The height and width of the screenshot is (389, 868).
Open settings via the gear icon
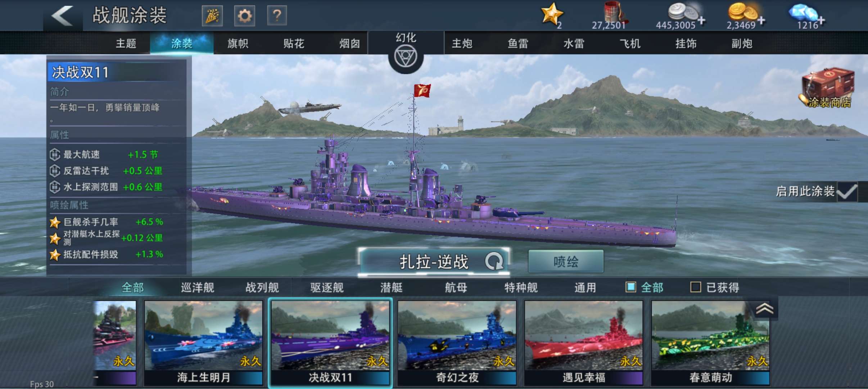tap(245, 16)
